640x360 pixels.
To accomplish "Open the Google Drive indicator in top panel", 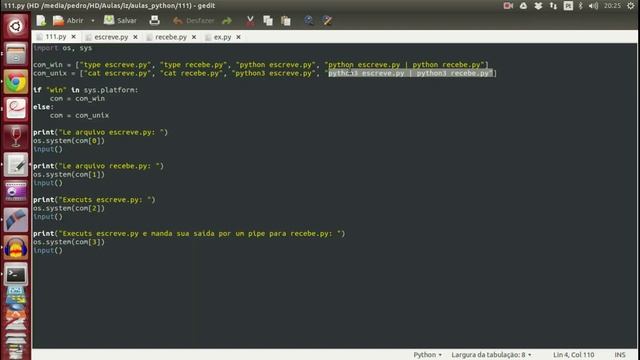I will tap(523, 6).
